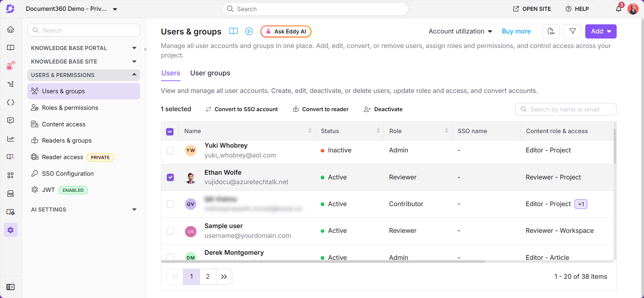Screen dimensions: 644x298
Task: Export users as CSV
Action: (551, 31)
